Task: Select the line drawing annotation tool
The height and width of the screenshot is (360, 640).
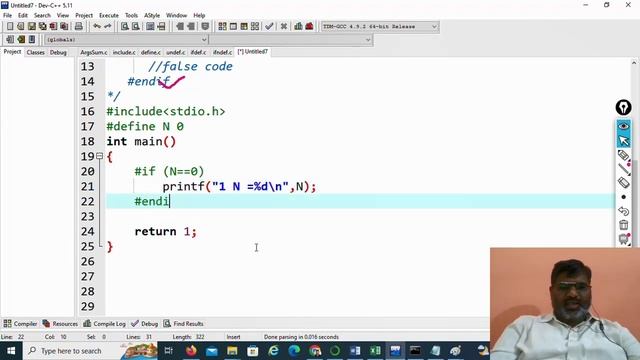Action: (x=623, y=169)
